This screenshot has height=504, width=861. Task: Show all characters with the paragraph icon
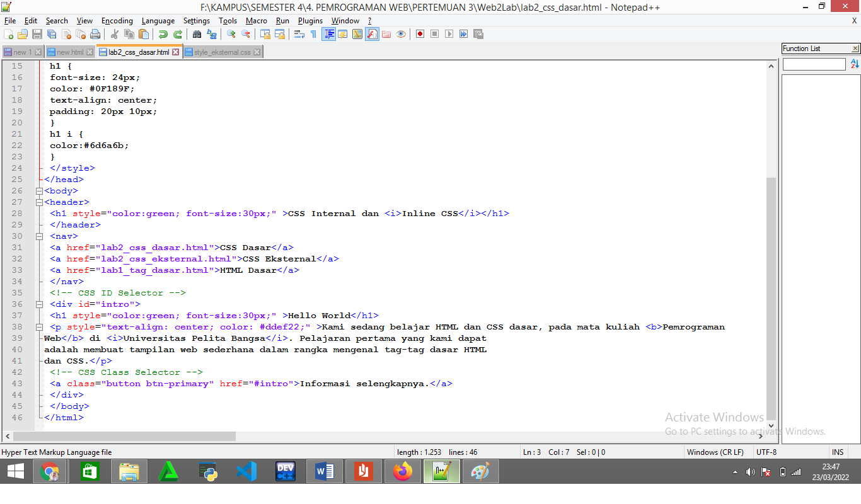[x=313, y=33]
